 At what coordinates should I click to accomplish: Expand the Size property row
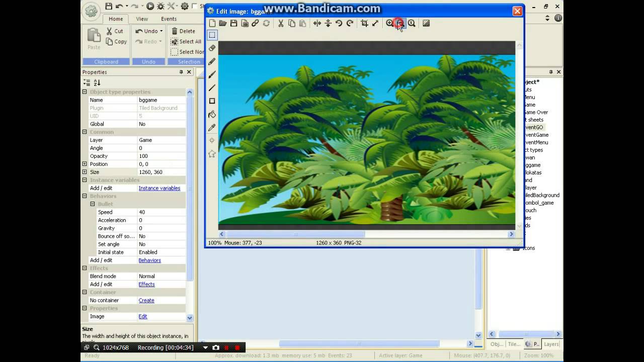85,172
